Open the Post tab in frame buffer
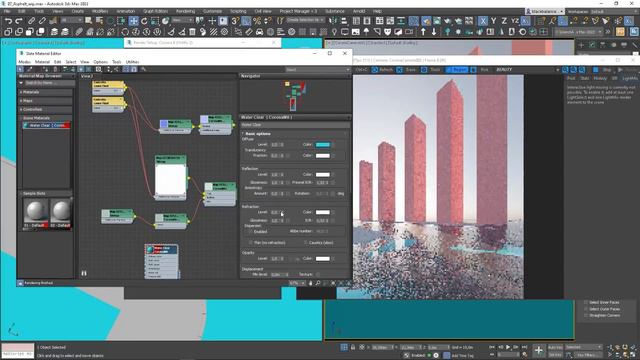The height and width of the screenshot is (360, 640). coord(571,78)
